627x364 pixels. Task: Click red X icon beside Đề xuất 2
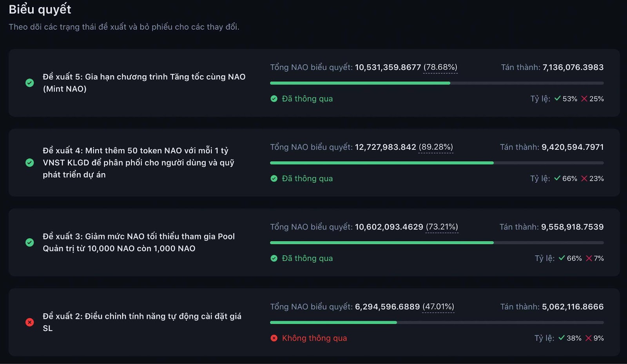tap(29, 322)
